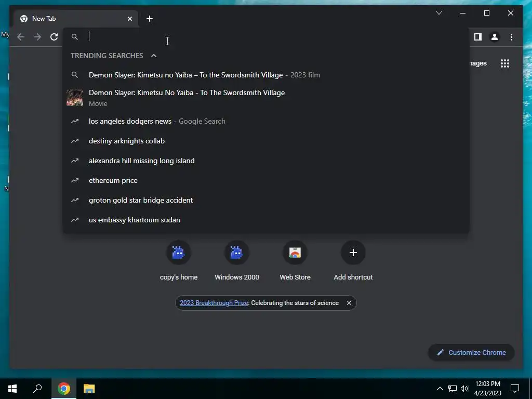The image size is (532, 399).
Task: Open the volume tray icon
Action: point(464,389)
